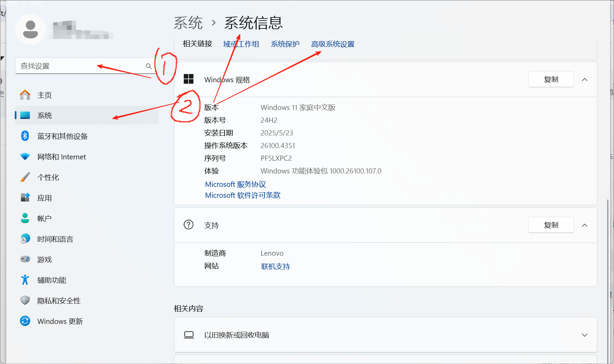Copy the 支持 section details
This screenshot has width=614, height=364.
(x=551, y=225)
